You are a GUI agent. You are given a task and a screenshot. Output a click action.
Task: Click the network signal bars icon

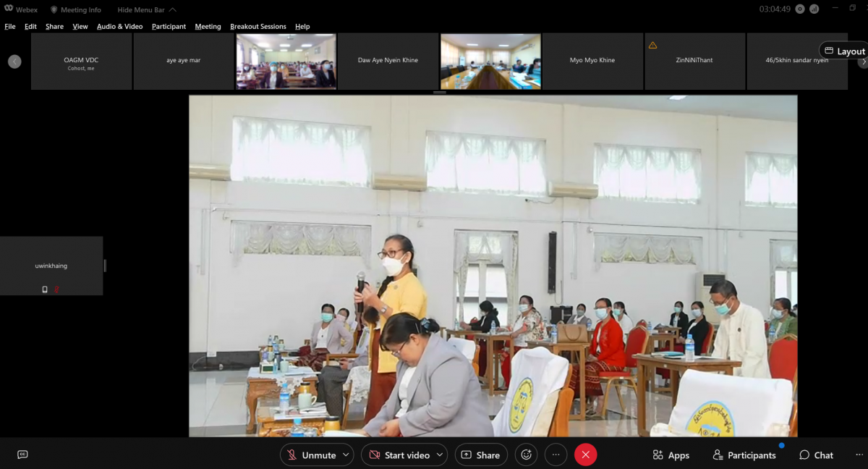click(814, 9)
